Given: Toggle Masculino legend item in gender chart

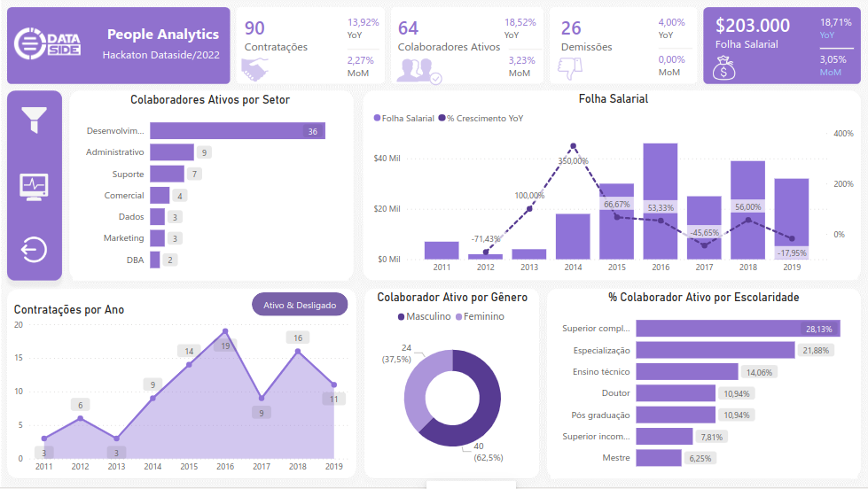Looking at the screenshot, I should (x=424, y=316).
